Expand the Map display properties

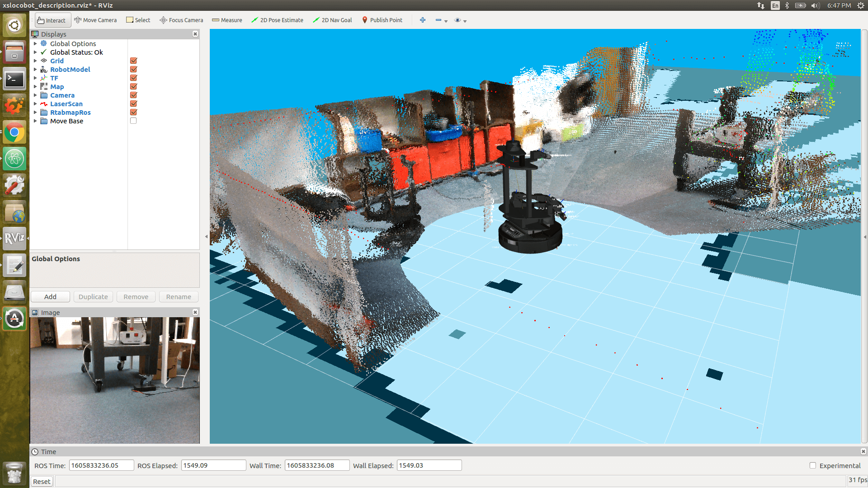pos(35,86)
